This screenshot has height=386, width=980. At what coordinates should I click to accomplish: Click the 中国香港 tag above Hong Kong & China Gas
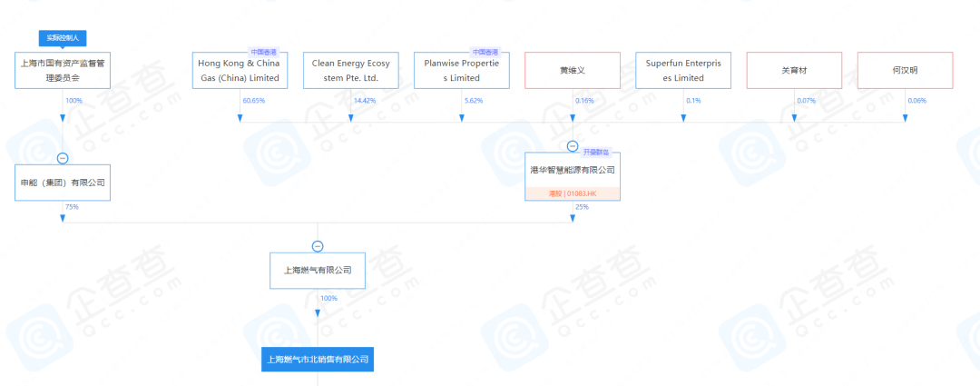(264, 52)
